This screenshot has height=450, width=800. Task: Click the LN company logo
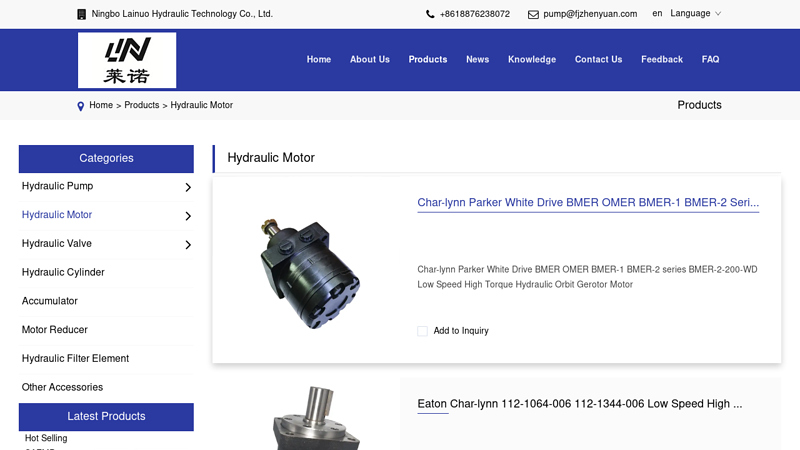[127, 60]
